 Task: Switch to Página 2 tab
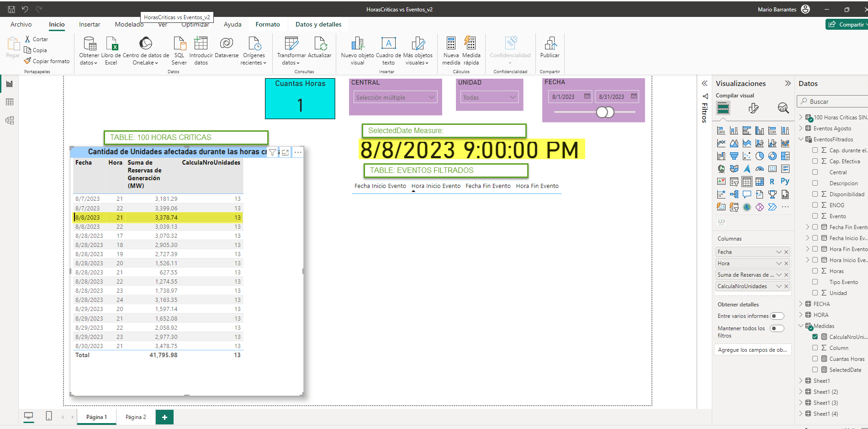tap(136, 417)
